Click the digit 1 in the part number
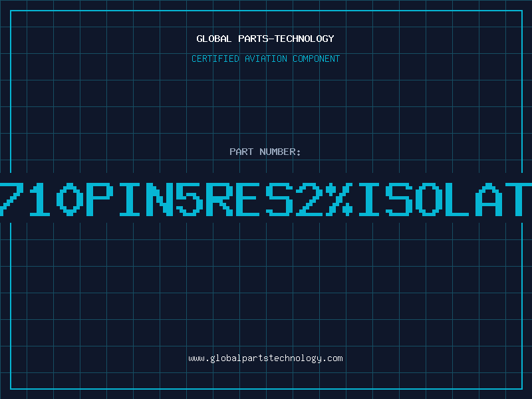Screen dimensions: 532x399 pyautogui.click(x=37, y=199)
